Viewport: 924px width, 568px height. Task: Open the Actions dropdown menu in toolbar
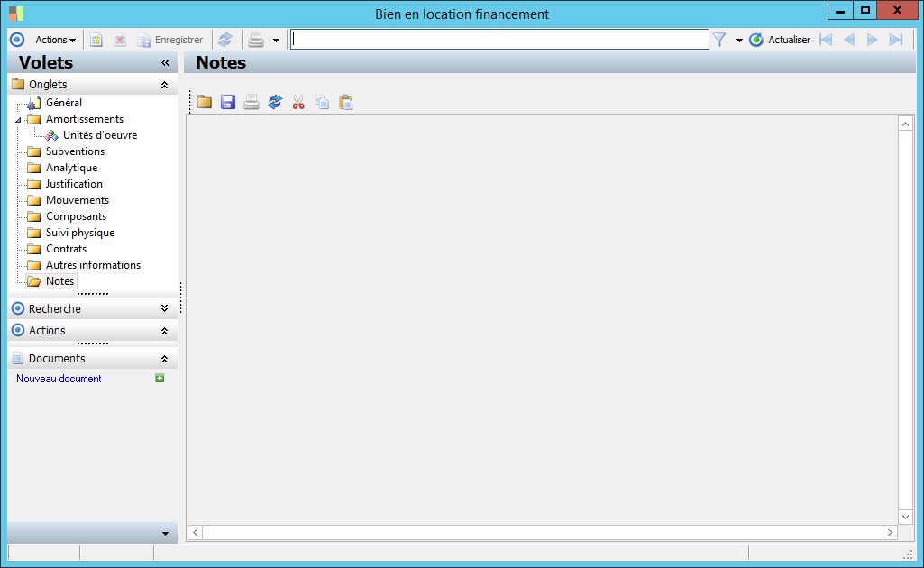point(55,40)
